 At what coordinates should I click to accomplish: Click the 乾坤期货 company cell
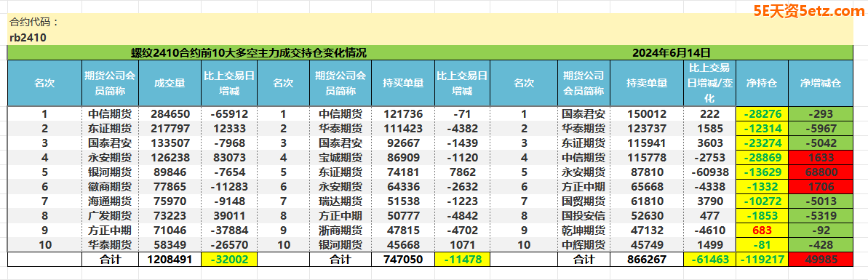click(x=584, y=230)
